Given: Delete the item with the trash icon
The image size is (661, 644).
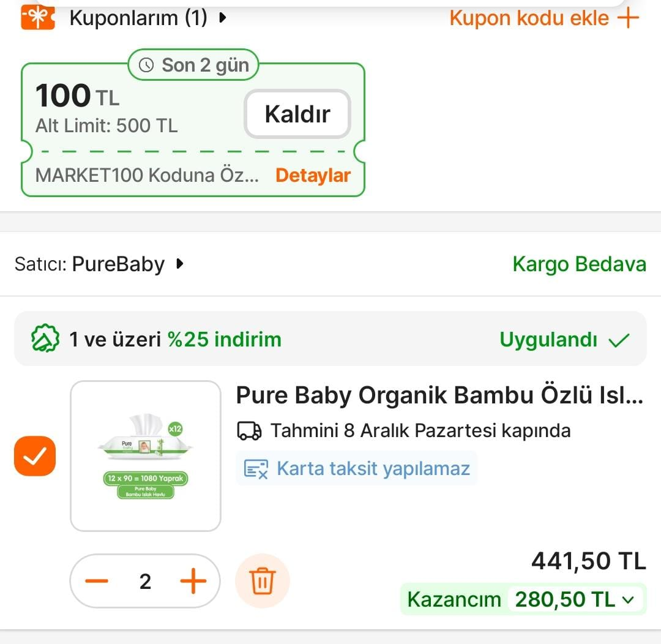Looking at the screenshot, I should pos(263,580).
